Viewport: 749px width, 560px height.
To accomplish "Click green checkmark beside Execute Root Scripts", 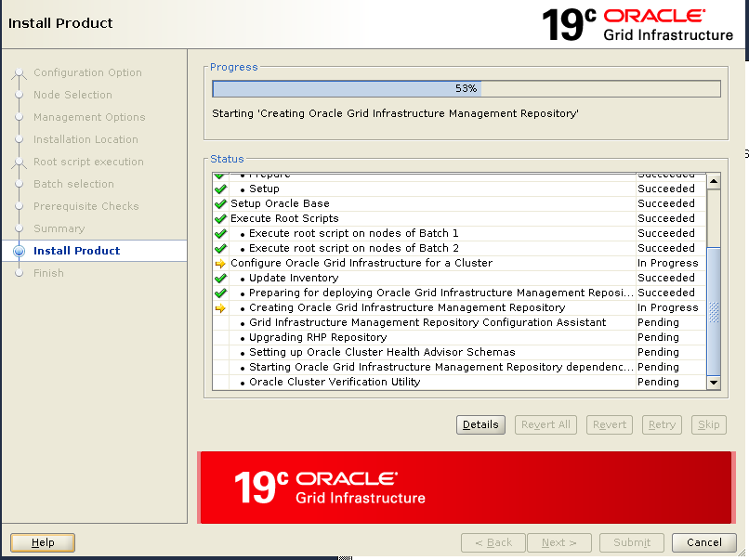I will click(220, 218).
